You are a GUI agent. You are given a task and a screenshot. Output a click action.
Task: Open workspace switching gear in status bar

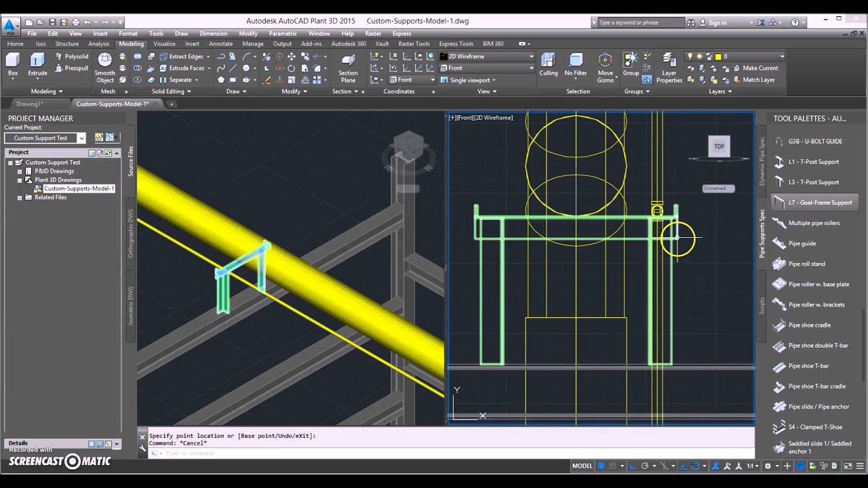[768, 466]
